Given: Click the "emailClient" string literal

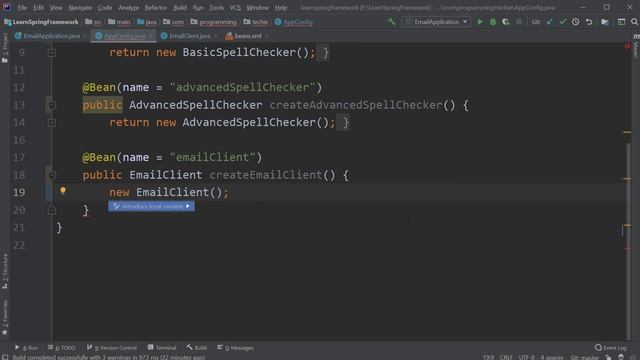Looking at the screenshot, I should tap(212, 157).
